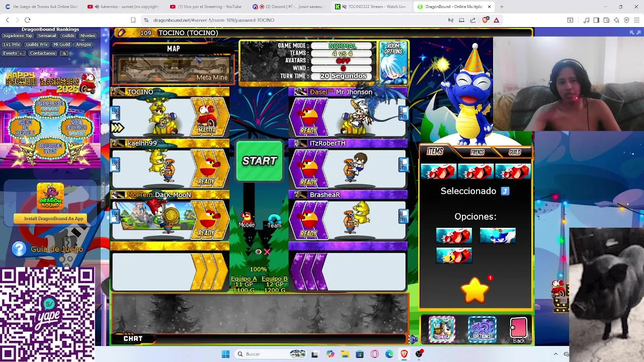Switch to the Guild tab

pyautogui.click(x=515, y=152)
